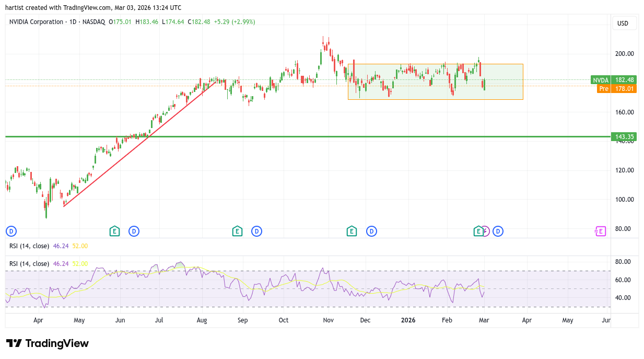This screenshot has height=359, width=644.
Task: Click the late February 2026 earnings E marker
Action: click(478, 231)
